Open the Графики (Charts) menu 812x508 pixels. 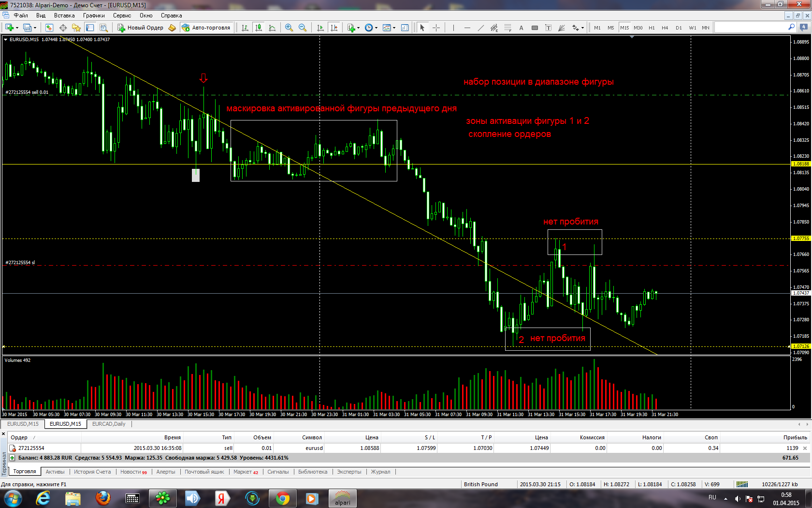94,15
